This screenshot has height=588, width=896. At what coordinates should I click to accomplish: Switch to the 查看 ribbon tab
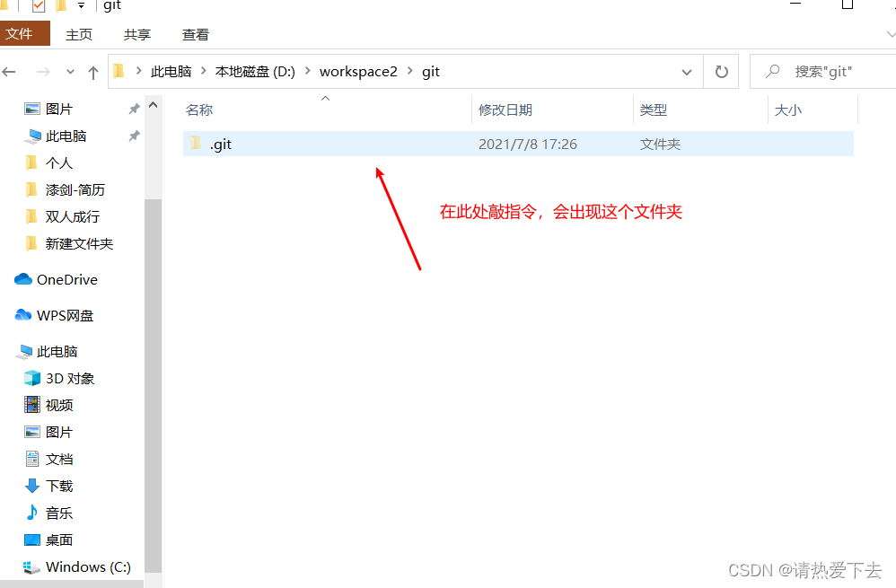[196, 35]
